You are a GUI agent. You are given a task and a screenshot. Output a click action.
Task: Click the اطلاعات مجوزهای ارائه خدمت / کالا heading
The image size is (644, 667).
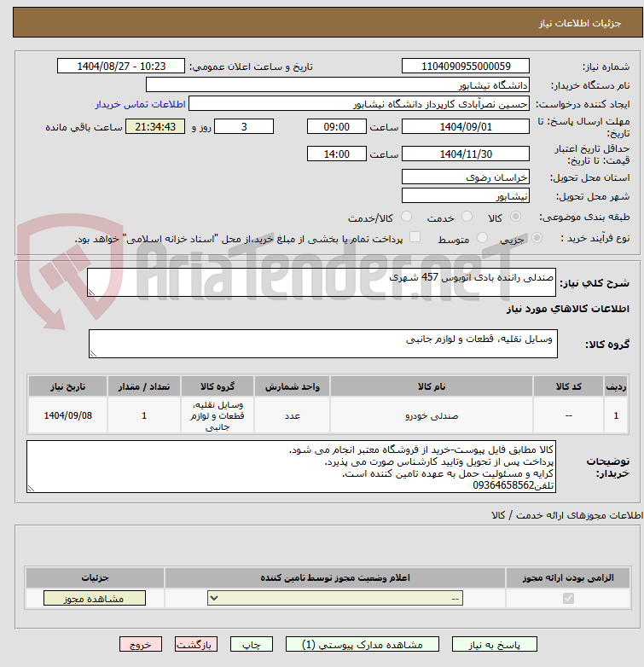567,515
